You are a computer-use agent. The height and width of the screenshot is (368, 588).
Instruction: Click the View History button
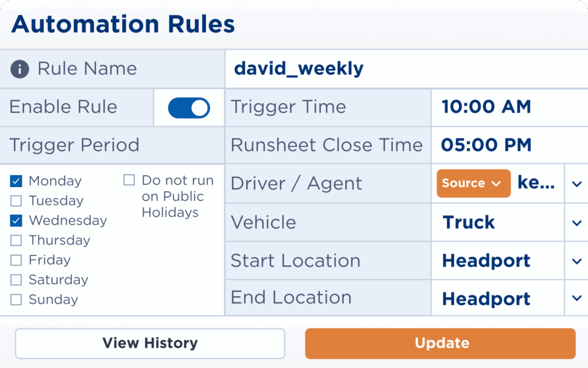click(x=150, y=343)
